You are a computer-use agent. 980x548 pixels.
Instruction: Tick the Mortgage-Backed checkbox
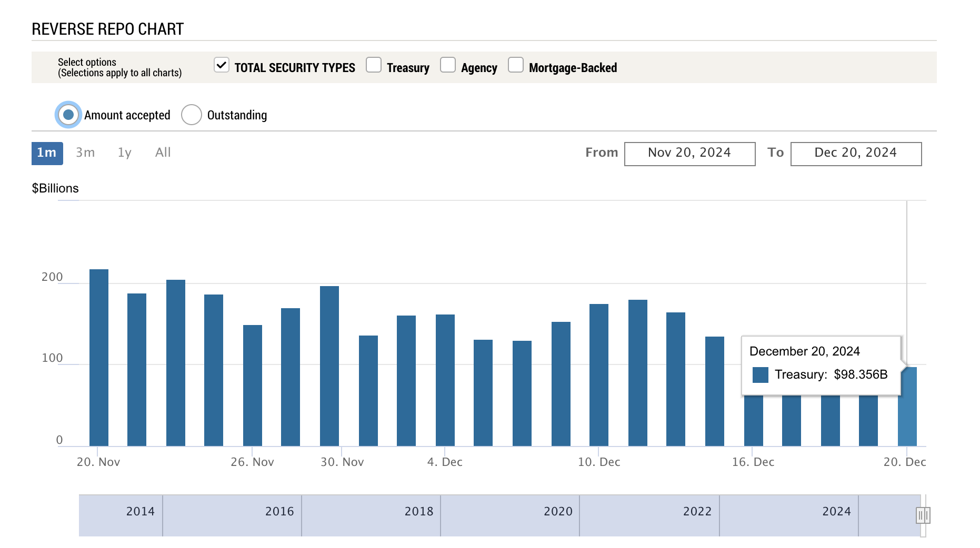516,65
